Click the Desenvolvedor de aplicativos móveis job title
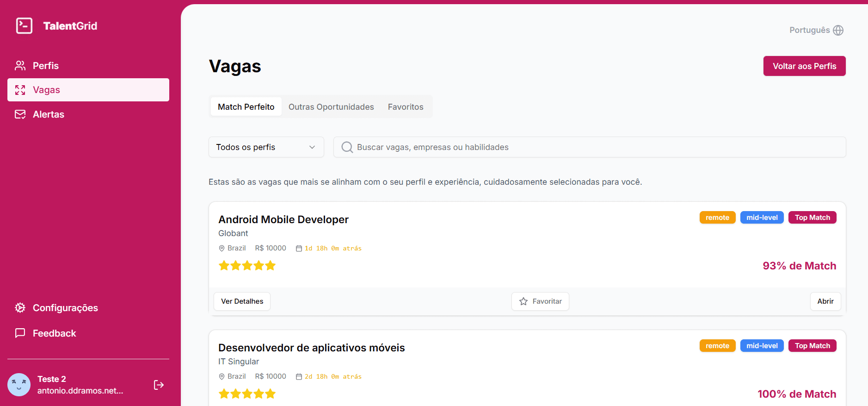This screenshot has height=406, width=868. [311, 348]
